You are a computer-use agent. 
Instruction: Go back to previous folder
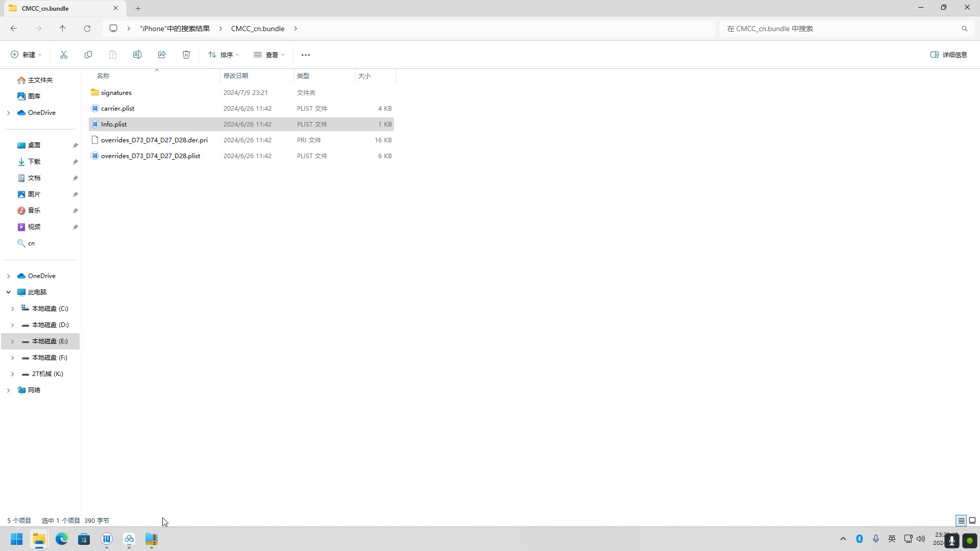14,29
